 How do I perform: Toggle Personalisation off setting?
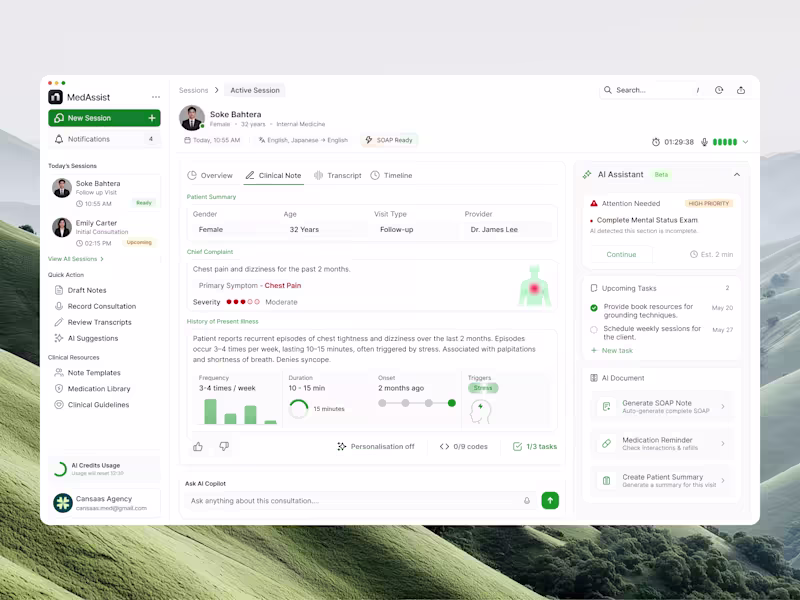point(376,446)
